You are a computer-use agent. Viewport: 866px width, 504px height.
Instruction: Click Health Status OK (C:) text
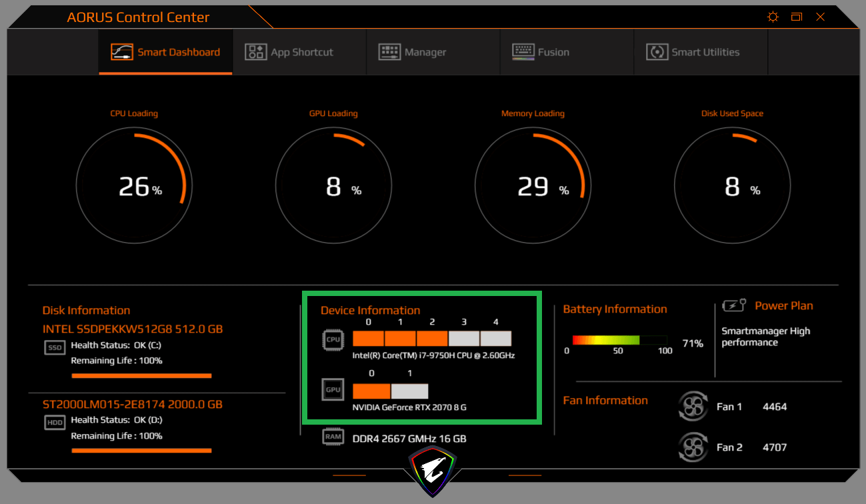tap(116, 345)
